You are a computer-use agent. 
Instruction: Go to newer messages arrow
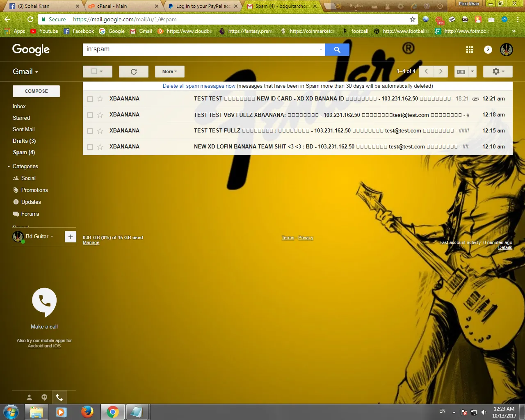point(426,71)
